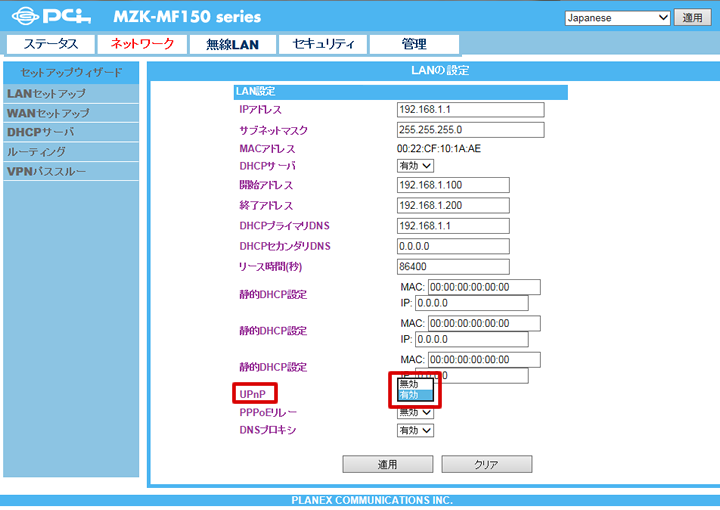Click the LAN設定 section header
The width and height of the screenshot is (720, 510).
[x=400, y=92]
